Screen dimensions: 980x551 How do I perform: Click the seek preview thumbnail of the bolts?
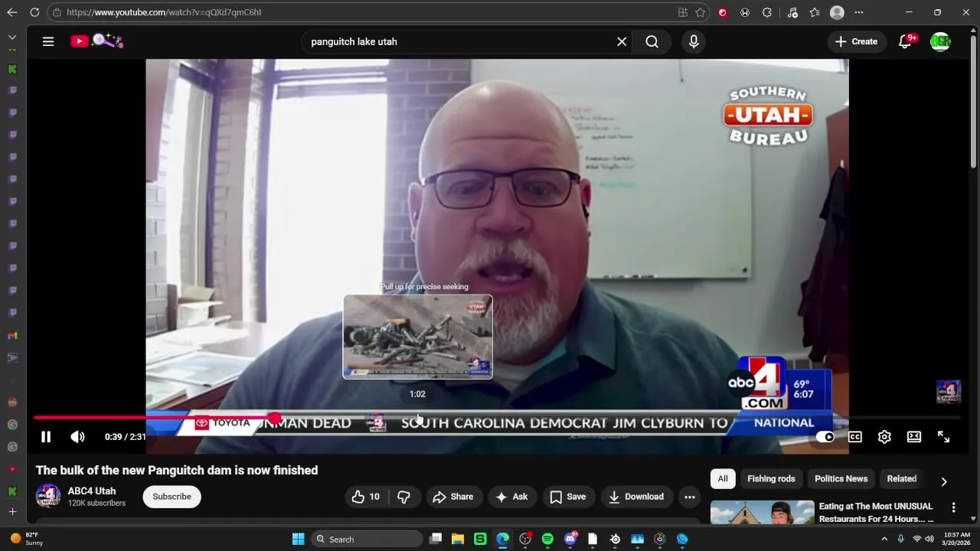(x=417, y=337)
